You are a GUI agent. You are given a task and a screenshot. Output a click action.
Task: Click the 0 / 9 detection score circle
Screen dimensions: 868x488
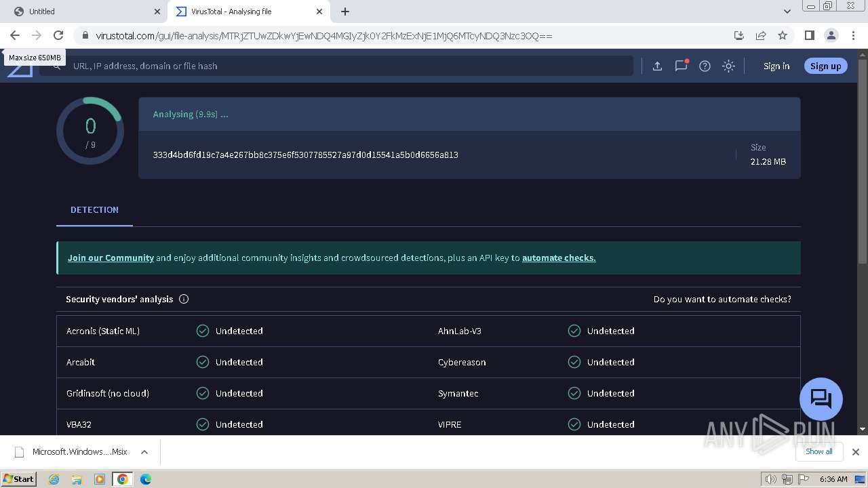click(x=90, y=131)
